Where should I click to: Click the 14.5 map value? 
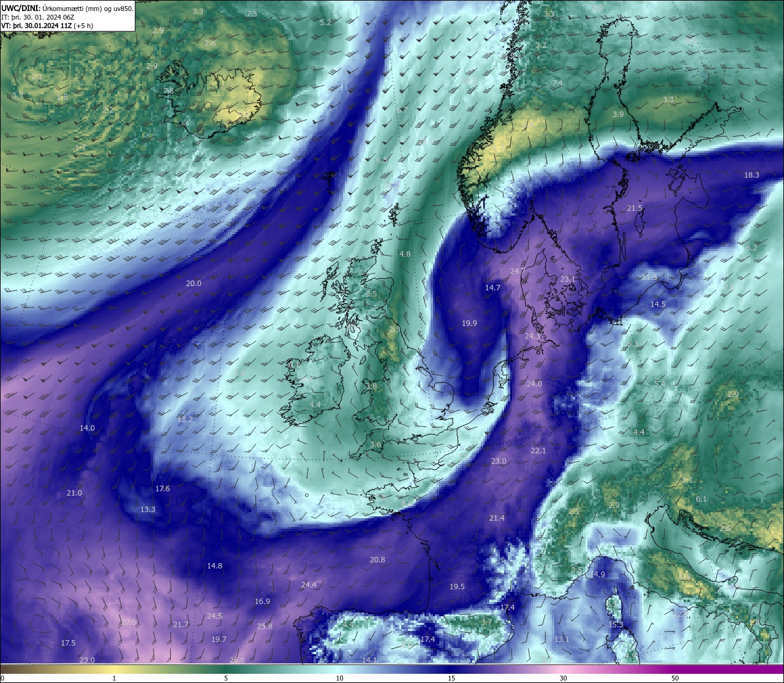(x=658, y=304)
